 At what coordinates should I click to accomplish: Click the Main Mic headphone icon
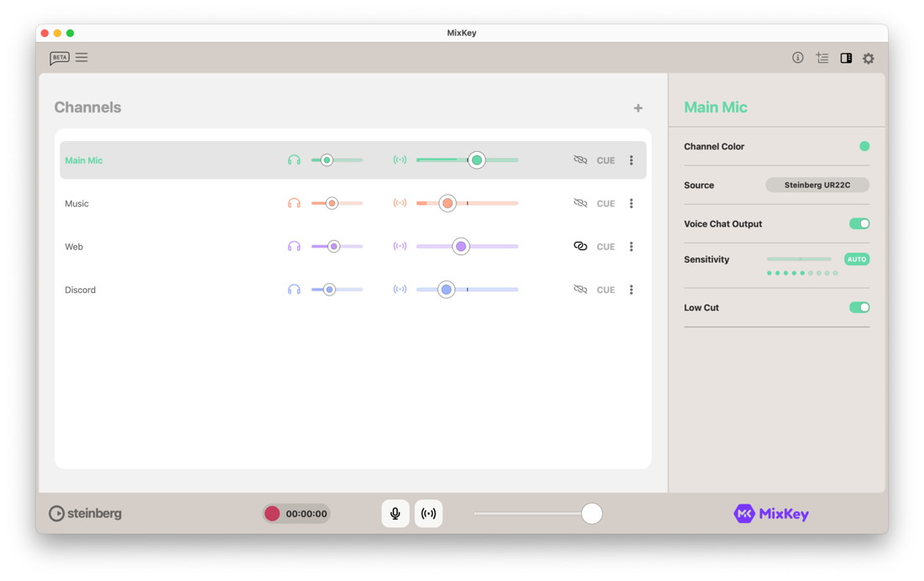(x=294, y=160)
